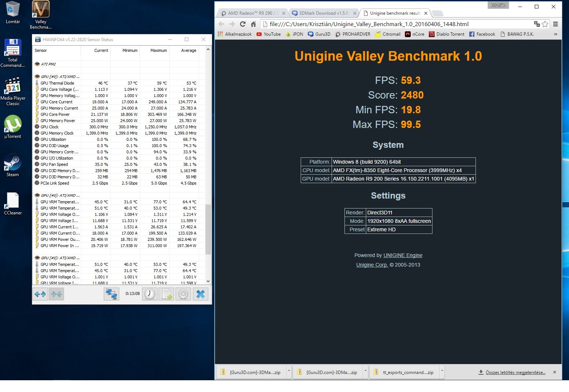Expand first Guru3D download options arrow
This screenshot has height=392, width=569.
click(x=289, y=372)
